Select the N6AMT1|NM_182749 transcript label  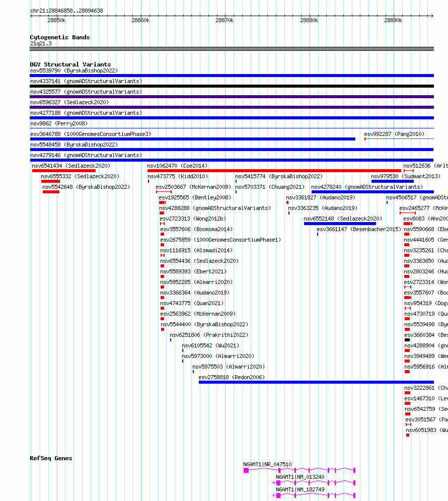[x=300, y=489]
